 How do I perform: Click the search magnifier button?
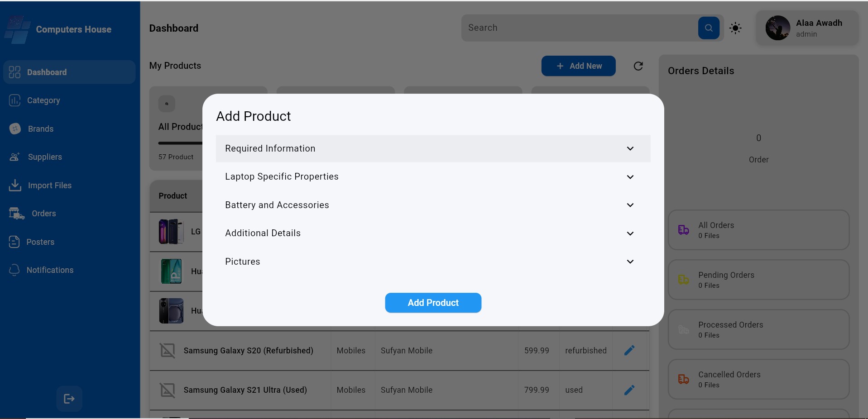pyautogui.click(x=709, y=28)
